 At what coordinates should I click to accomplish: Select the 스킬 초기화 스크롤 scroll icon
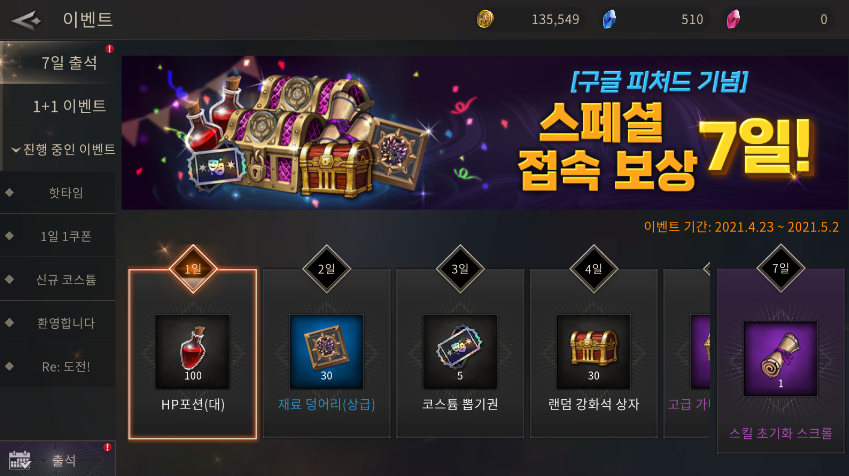[x=780, y=359]
